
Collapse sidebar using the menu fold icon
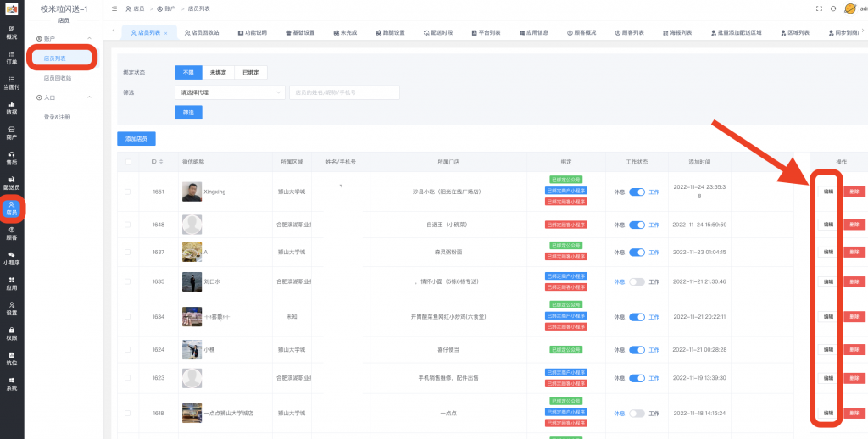(114, 8)
